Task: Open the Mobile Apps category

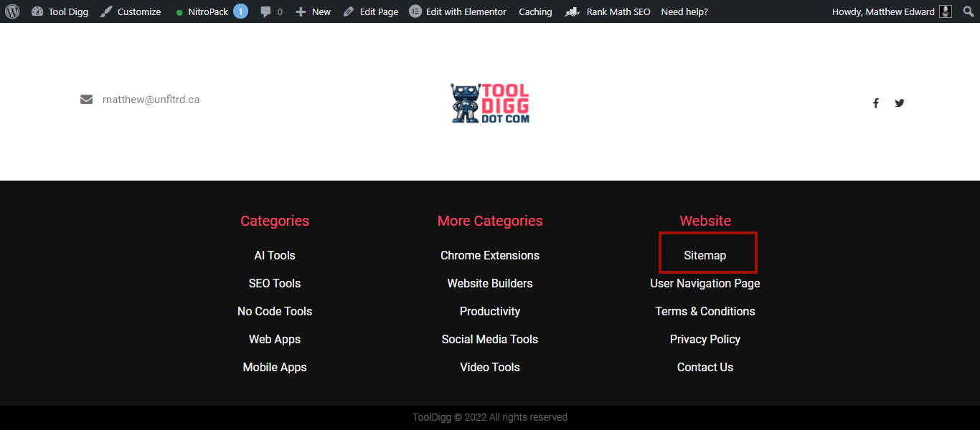Action: click(275, 367)
